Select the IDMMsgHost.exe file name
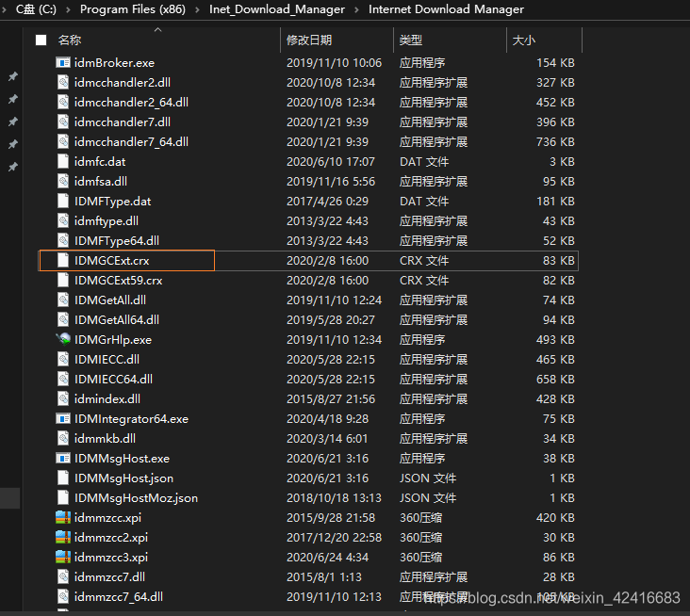 pyautogui.click(x=122, y=459)
